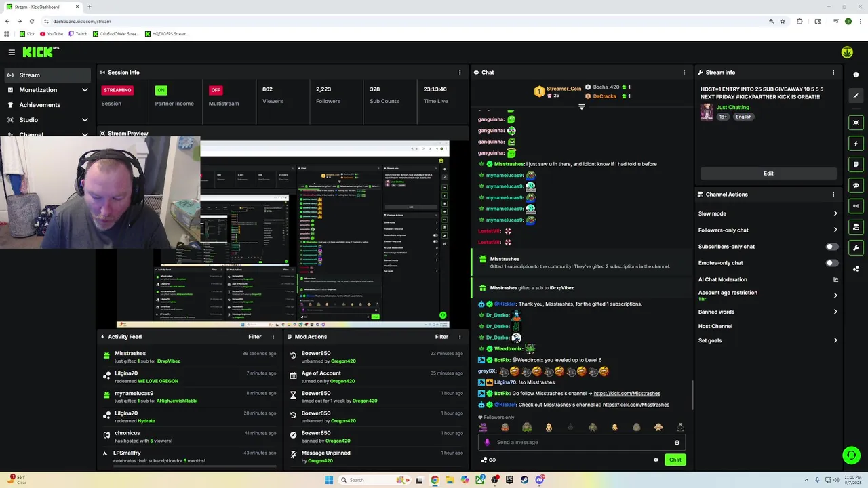This screenshot has width=868, height=488.
Task: Open the Activity Feed Filter
Action: coord(255,337)
